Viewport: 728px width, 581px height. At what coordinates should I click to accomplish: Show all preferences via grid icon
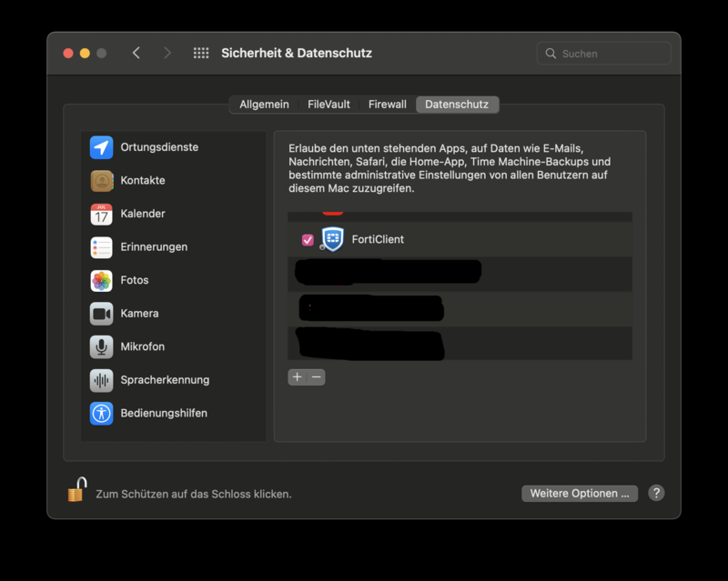pos(201,54)
